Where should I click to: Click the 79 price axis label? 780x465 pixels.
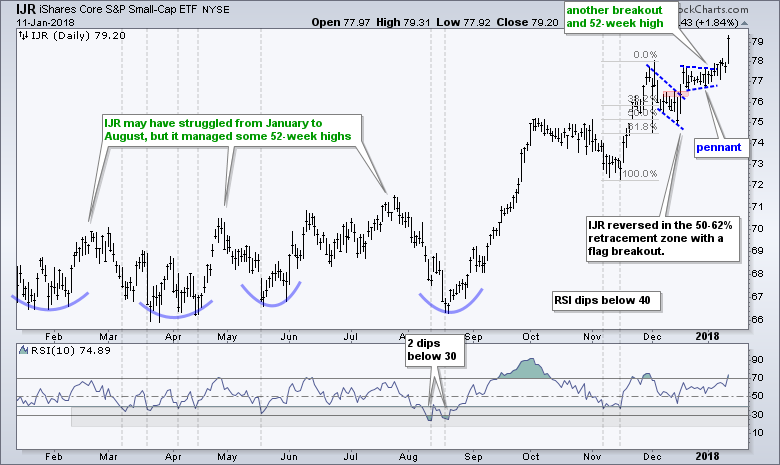[x=757, y=41]
